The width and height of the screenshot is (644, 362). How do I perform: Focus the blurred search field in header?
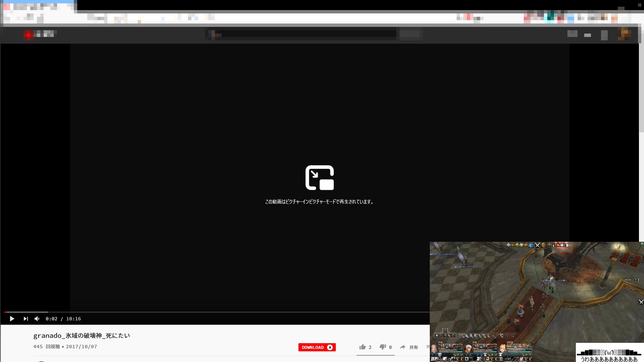point(301,34)
